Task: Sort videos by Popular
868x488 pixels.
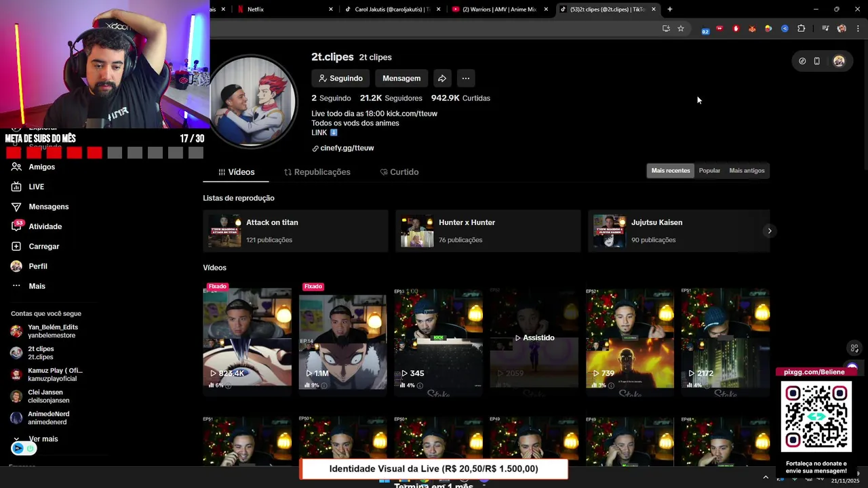Action: 709,171
